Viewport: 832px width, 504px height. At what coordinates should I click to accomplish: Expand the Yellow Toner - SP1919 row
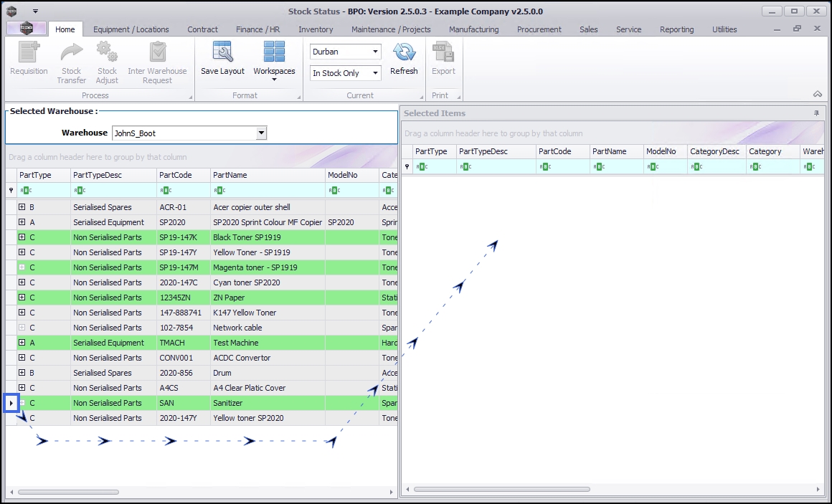(x=22, y=252)
